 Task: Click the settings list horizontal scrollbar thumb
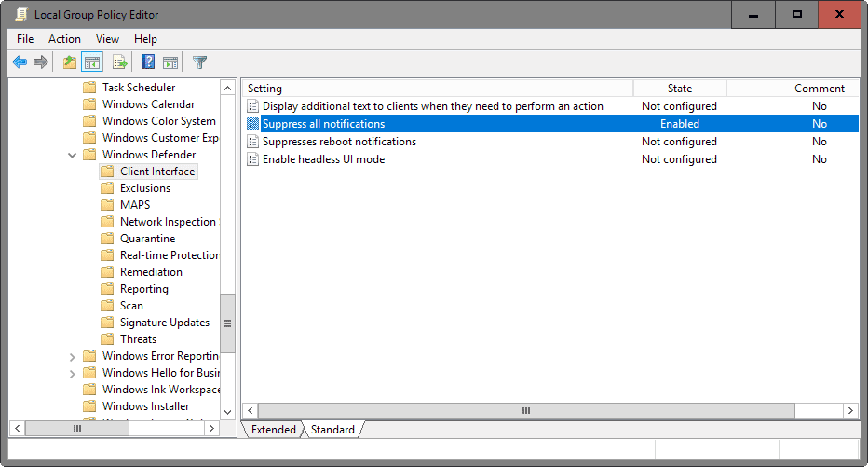[x=526, y=410]
